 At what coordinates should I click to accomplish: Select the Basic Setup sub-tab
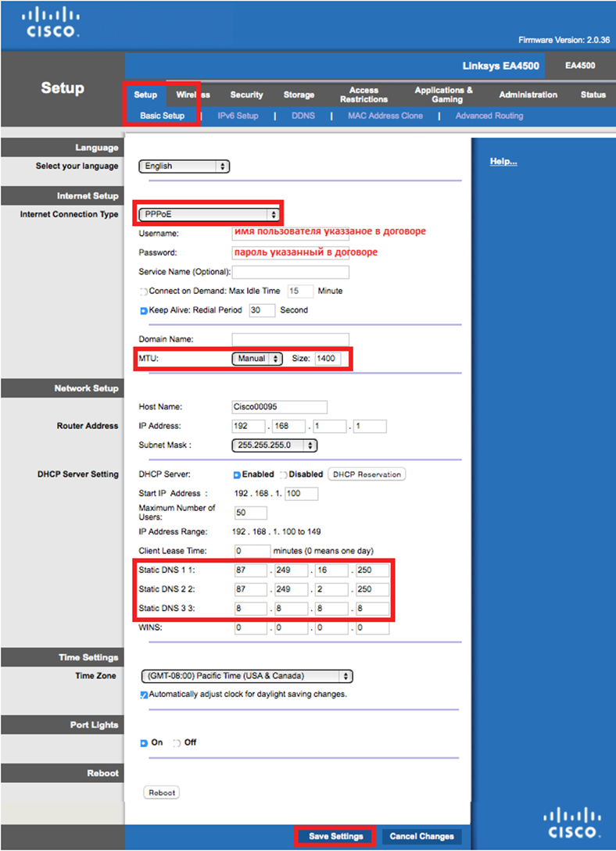click(x=163, y=116)
